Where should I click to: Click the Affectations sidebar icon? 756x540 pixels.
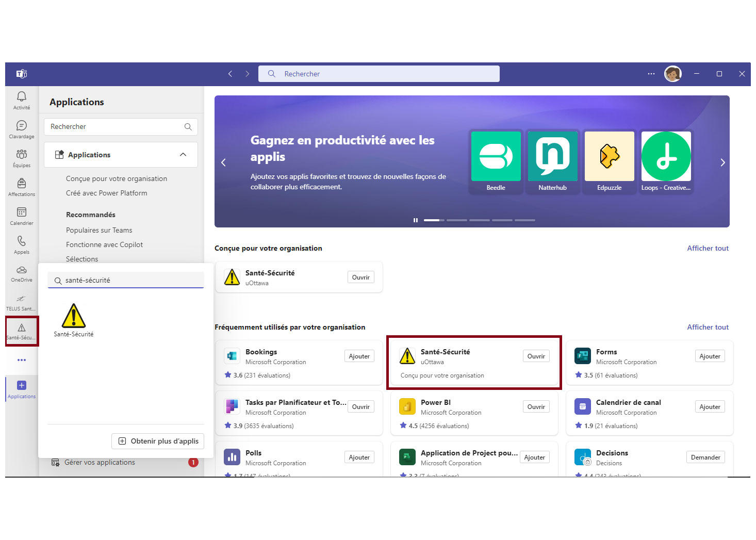point(22,186)
